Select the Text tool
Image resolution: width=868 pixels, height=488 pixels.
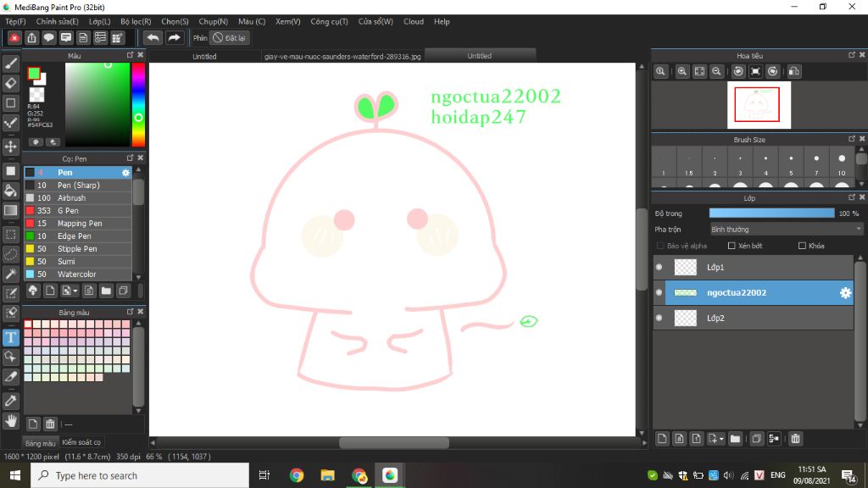[x=10, y=337]
